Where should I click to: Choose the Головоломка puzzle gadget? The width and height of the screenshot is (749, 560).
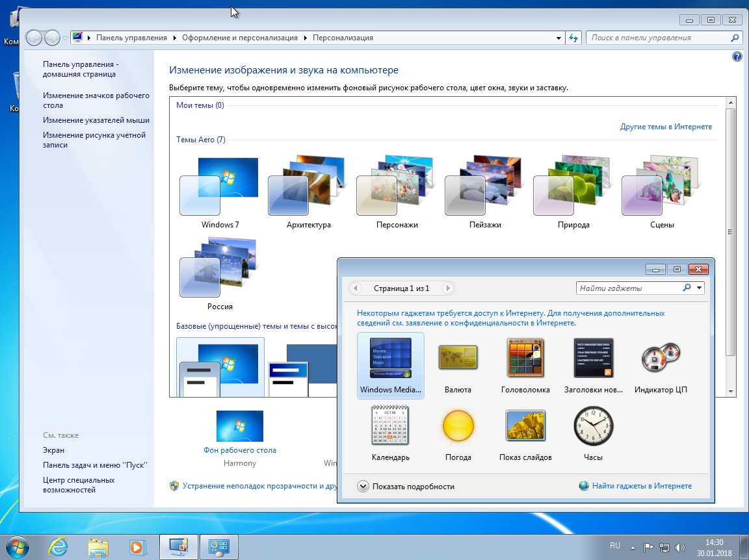pos(525,366)
